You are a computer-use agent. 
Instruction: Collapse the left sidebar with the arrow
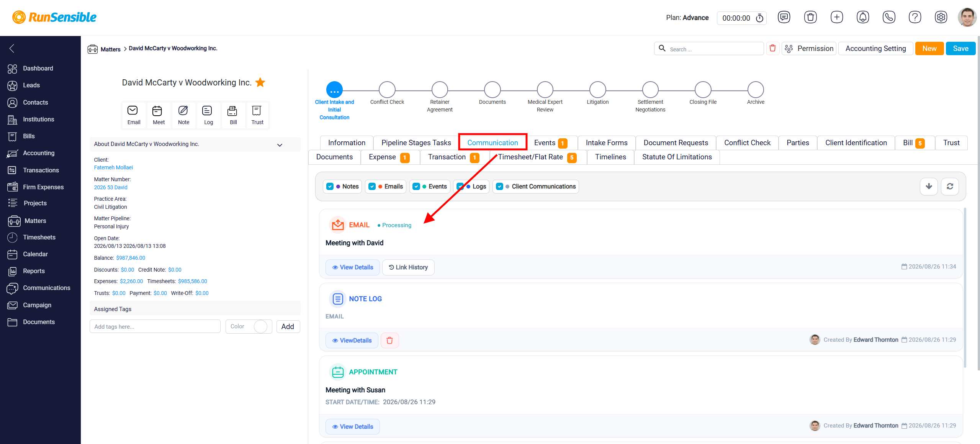tap(12, 48)
